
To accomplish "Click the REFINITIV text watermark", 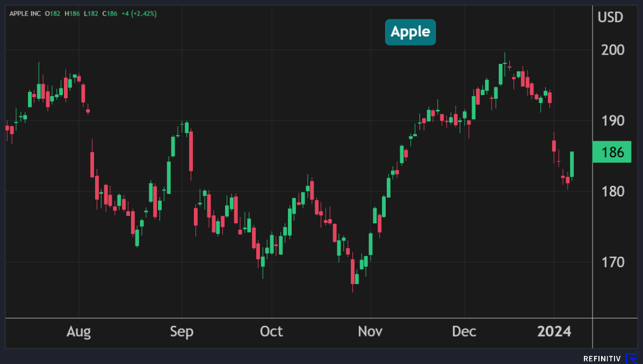I will coord(602,359).
